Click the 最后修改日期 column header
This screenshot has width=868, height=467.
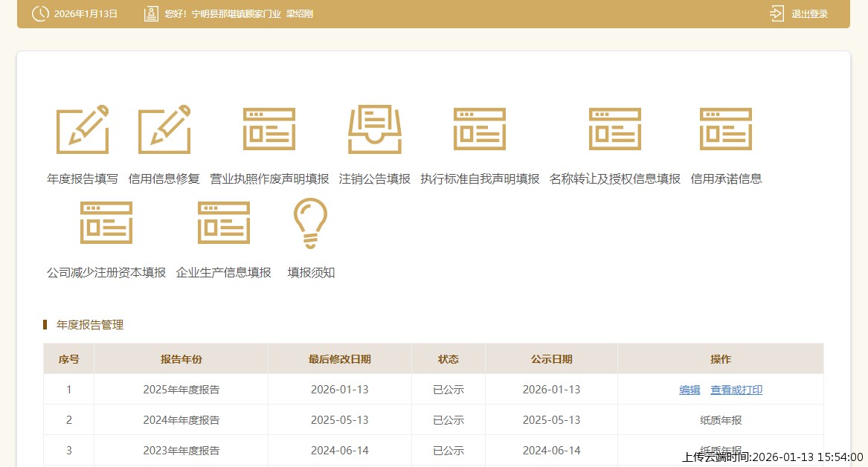point(339,359)
